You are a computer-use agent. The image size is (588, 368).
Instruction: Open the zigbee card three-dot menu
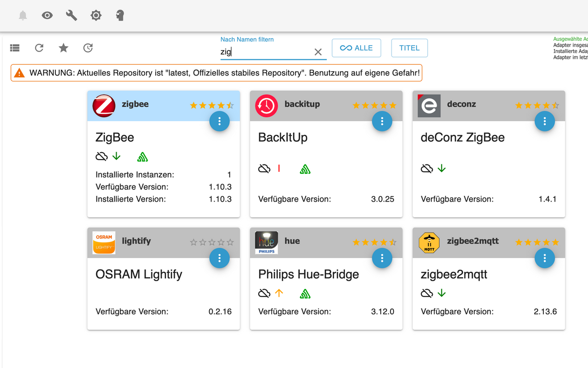[220, 121]
